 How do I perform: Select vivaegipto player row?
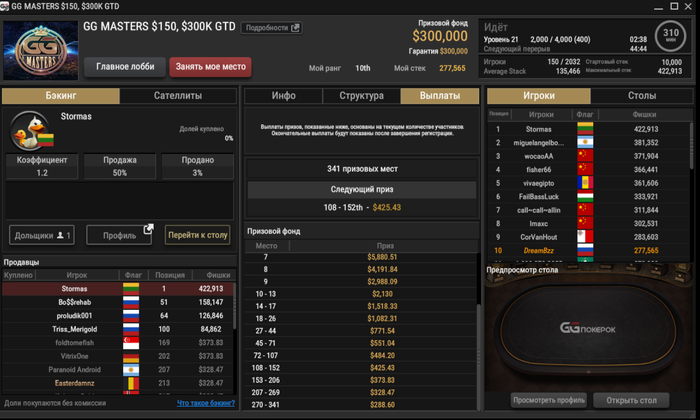588,183
